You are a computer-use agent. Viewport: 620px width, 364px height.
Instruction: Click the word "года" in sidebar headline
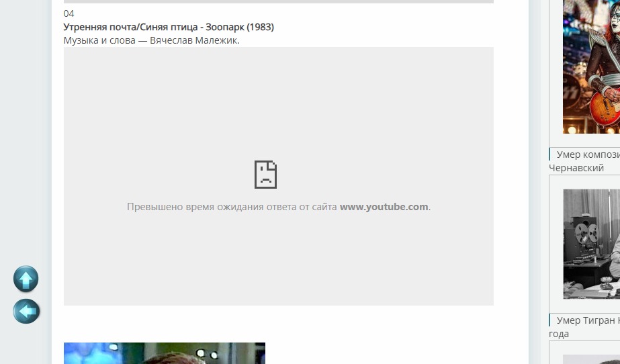(559, 334)
